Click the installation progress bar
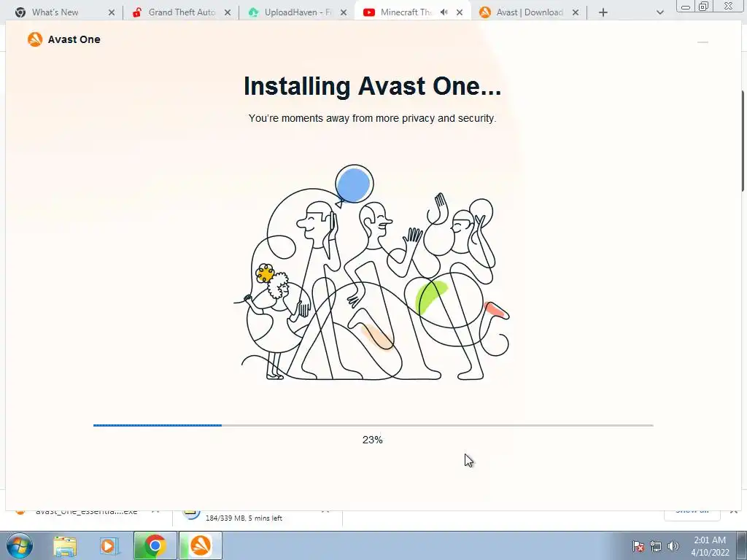Viewport: 747px width, 560px height. [373, 425]
